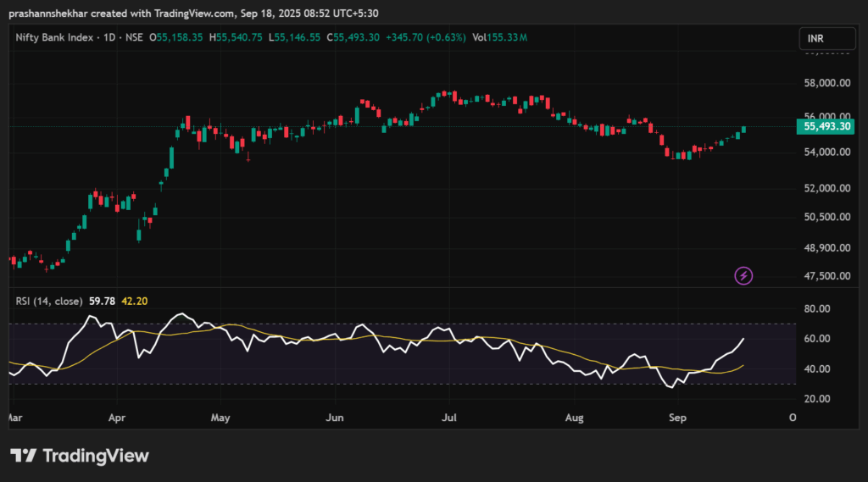868x482 pixels.
Task: Click the Nifty Bank Index symbol title
Action: (x=54, y=37)
